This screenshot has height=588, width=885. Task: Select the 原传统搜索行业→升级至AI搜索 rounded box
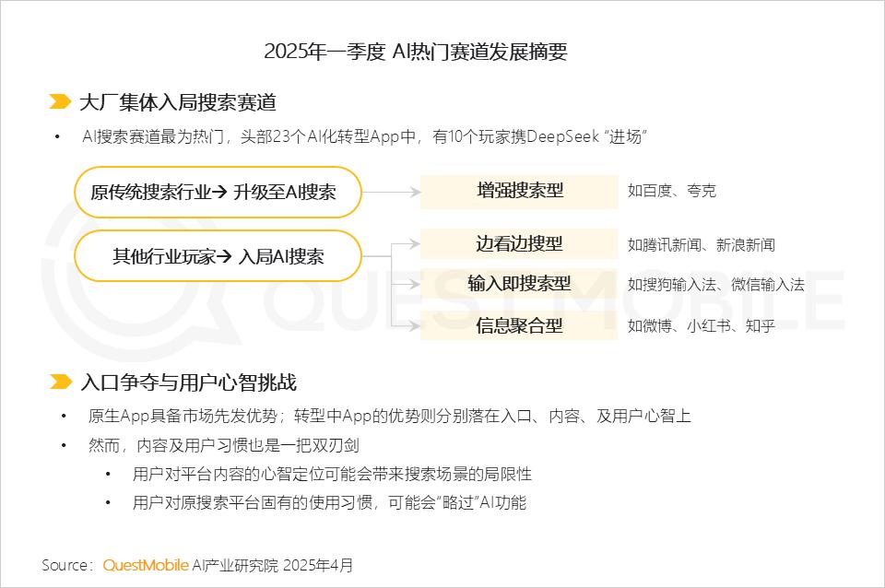pos(218,193)
